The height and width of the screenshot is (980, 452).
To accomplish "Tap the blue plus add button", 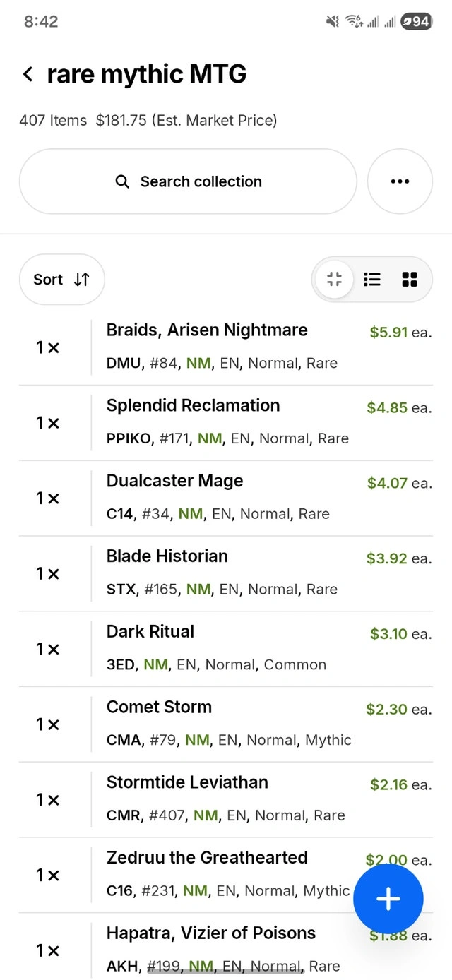I will click(x=388, y=899).
